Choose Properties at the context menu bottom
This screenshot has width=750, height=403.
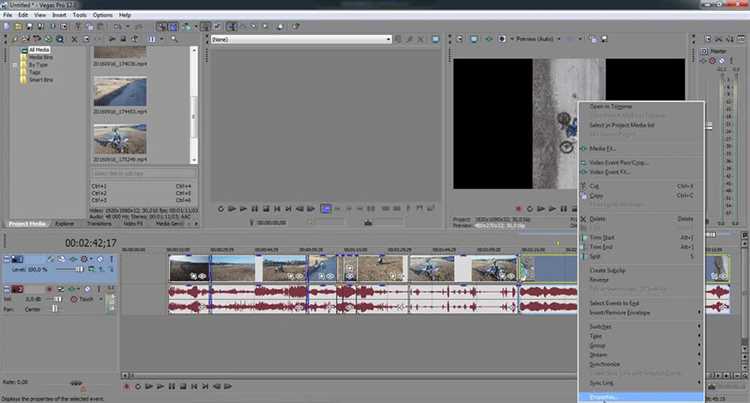pos(641,397)
